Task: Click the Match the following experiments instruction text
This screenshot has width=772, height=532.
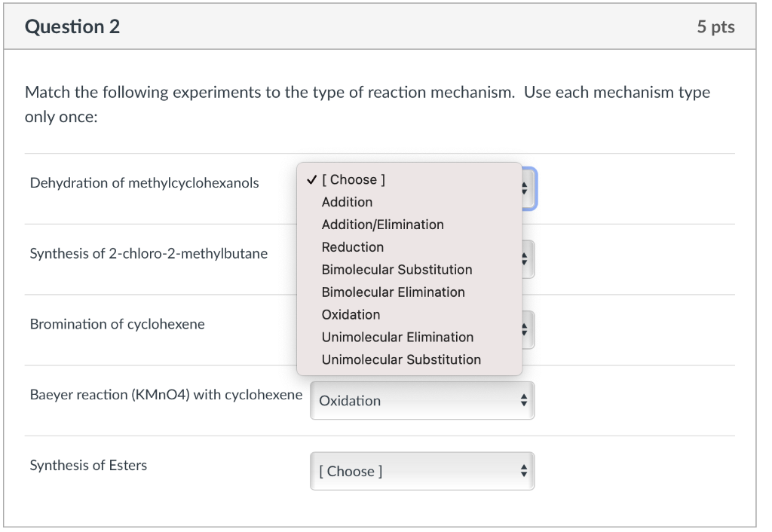Action: 367,105
